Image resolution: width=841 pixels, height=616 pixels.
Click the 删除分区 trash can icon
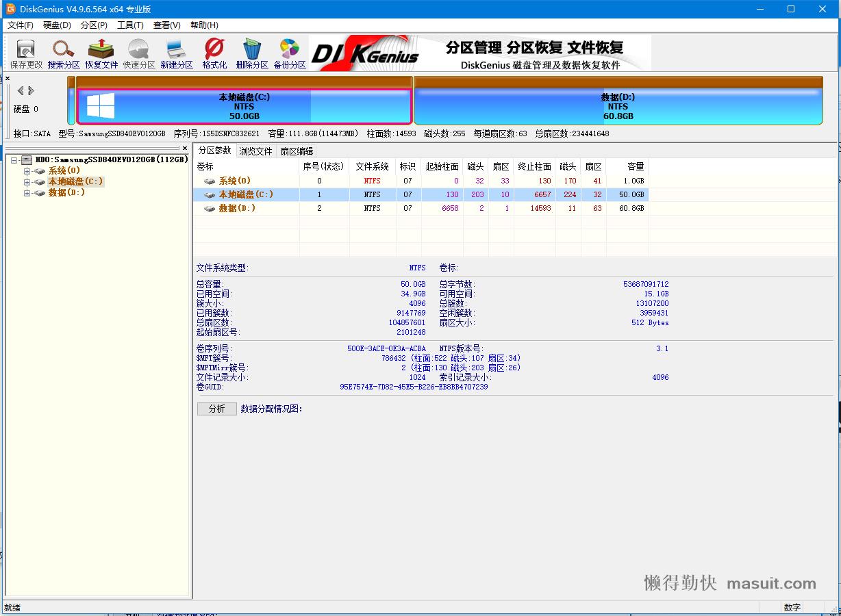click(252, 54)
